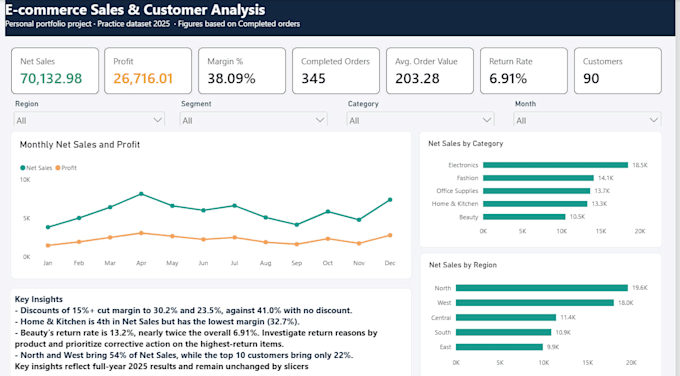
Task: Select the Fashion category bar
Action: click(538, 178)
